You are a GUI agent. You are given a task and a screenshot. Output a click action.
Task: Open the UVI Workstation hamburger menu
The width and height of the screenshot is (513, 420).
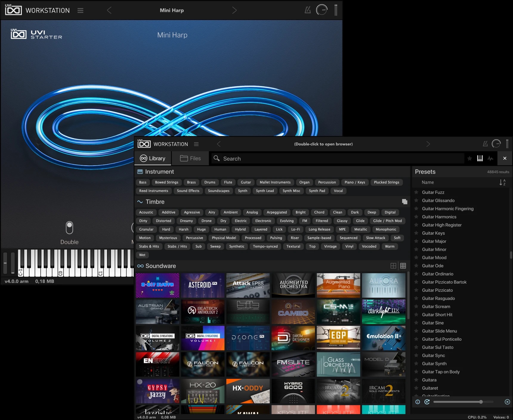(196, 144)
